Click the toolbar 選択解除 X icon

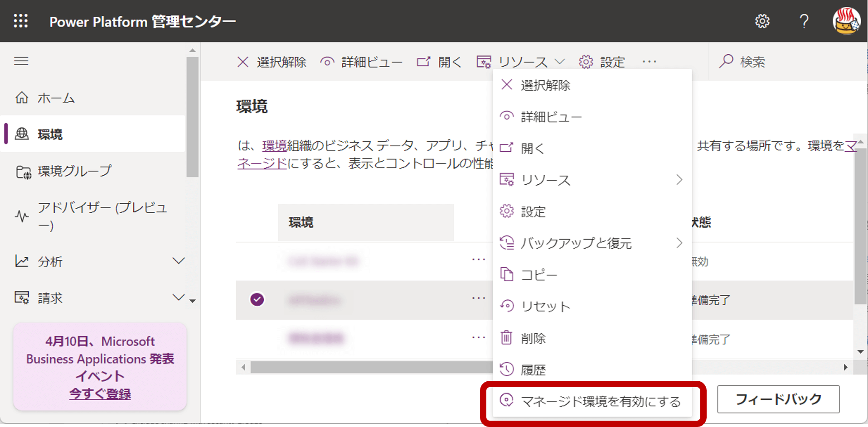[x=243, y=62]
